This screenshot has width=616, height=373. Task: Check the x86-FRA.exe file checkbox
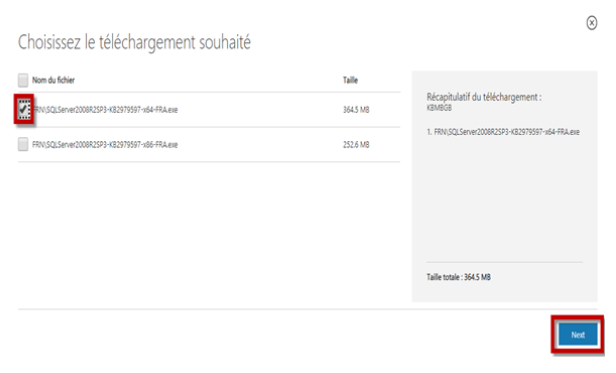click(23, 144)
